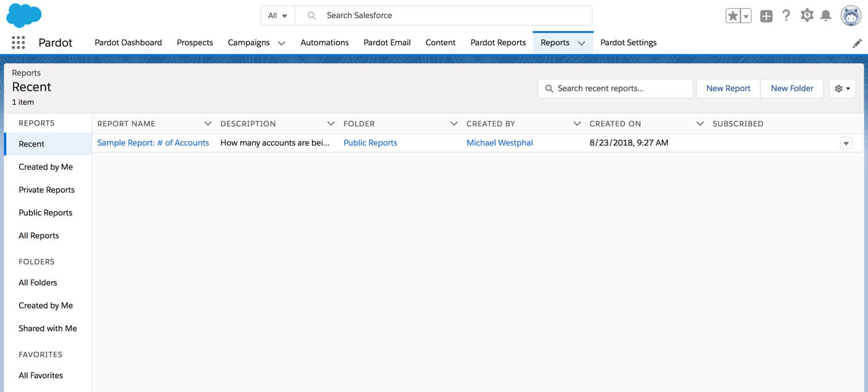Open the search scope All dropdown

(278, 15)
